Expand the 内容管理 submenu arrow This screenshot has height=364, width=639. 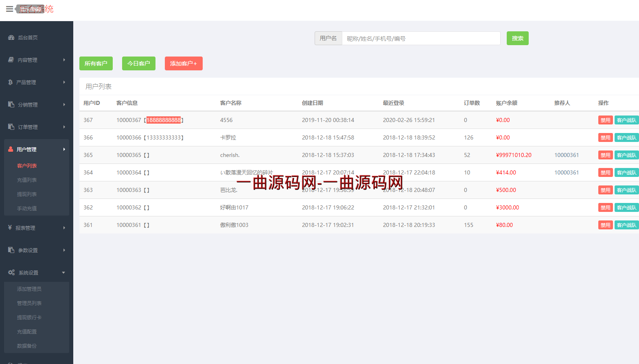click(x=64, y=60)
